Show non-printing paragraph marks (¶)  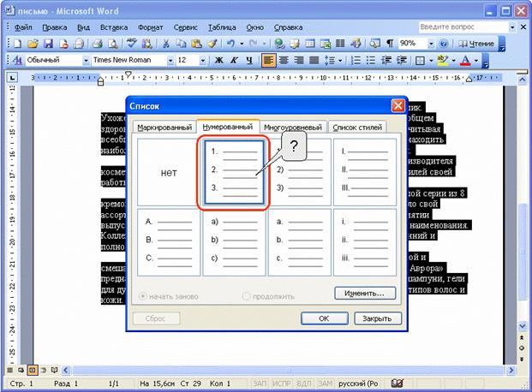point(391,43)
